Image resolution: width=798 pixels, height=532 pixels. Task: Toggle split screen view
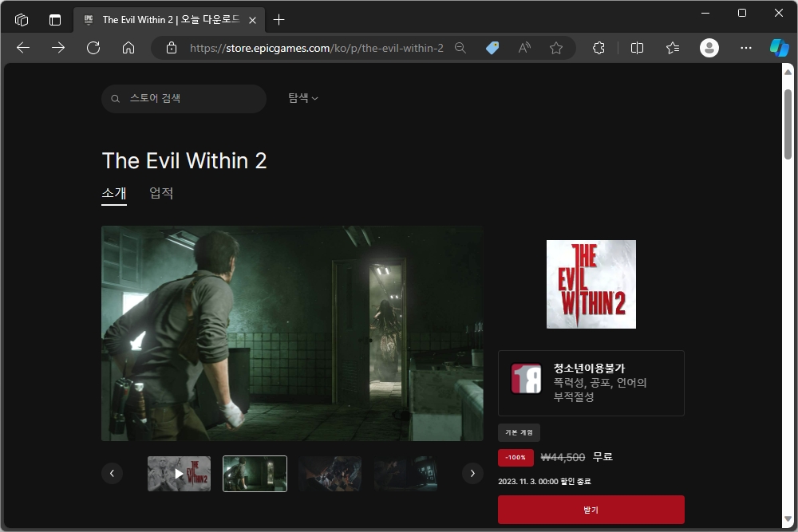[x=637, y=48]
